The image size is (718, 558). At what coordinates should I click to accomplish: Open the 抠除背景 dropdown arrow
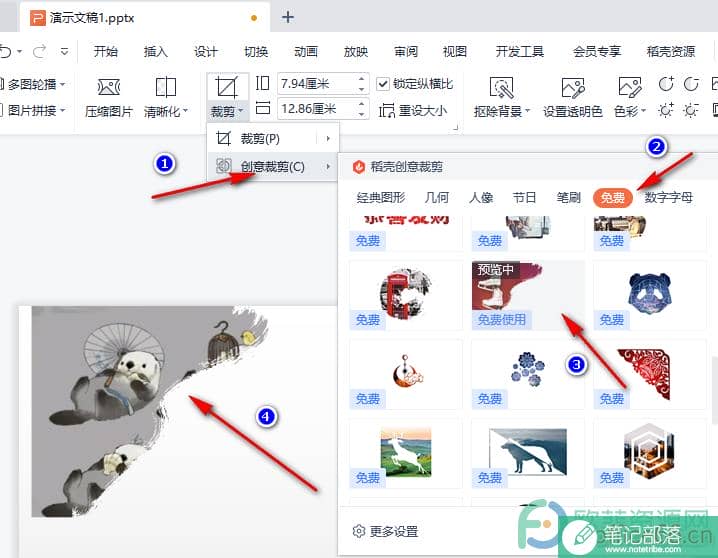(527, 111)
